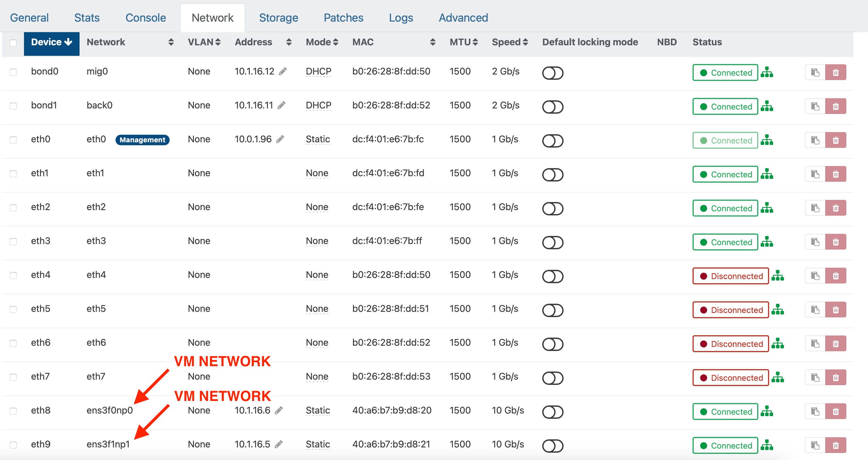Select MAC address 40:a6:b7:b9:d8:21
Screen dimensions: 868x460
(x=391, y=445)
